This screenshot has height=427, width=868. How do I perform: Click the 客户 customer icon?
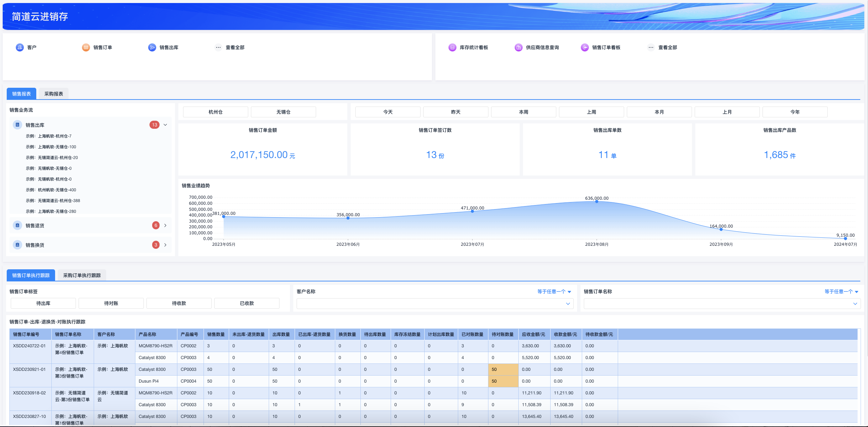(x=19, y=47)
